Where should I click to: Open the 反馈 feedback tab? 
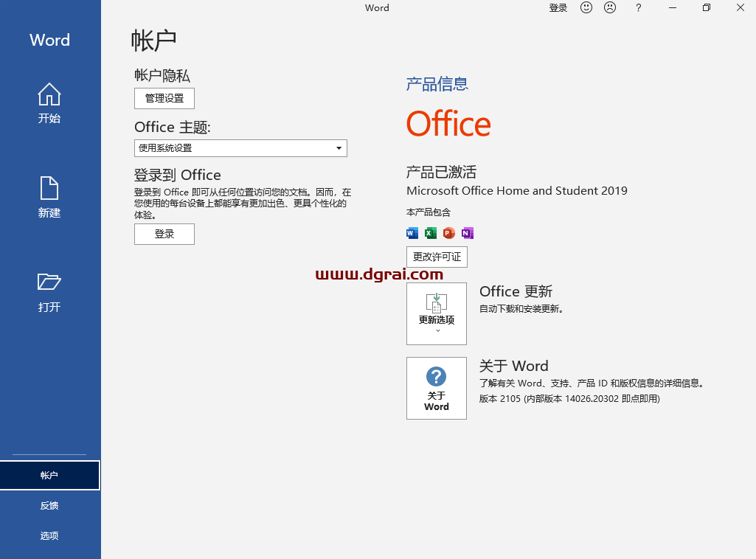coord(49,505)
